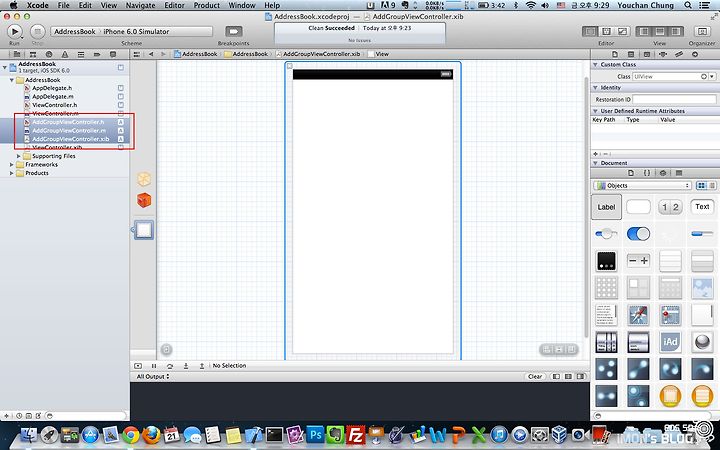Run the AddressBook project
Viewport: 720px width, 450px height.
(x=15, y=31)
